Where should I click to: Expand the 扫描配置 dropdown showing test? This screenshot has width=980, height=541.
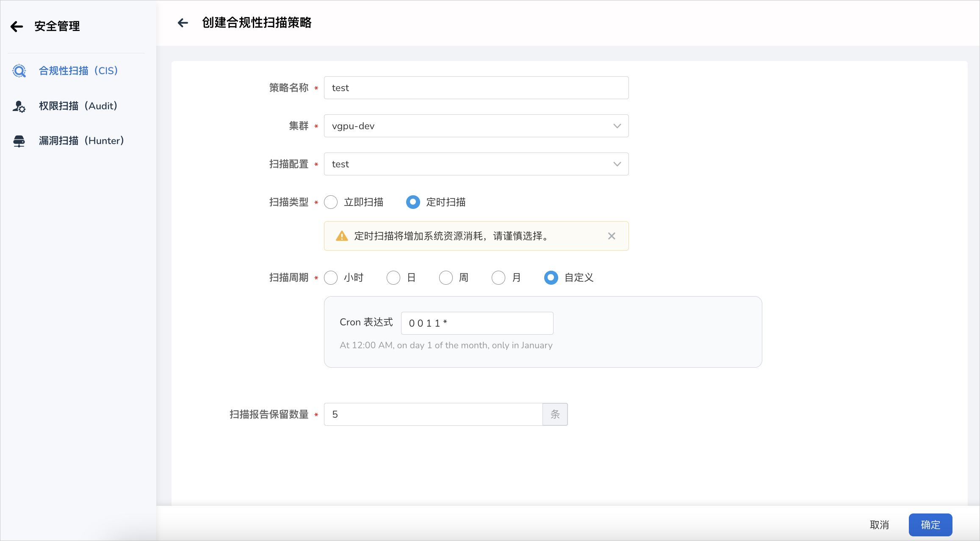click(476, 164)
